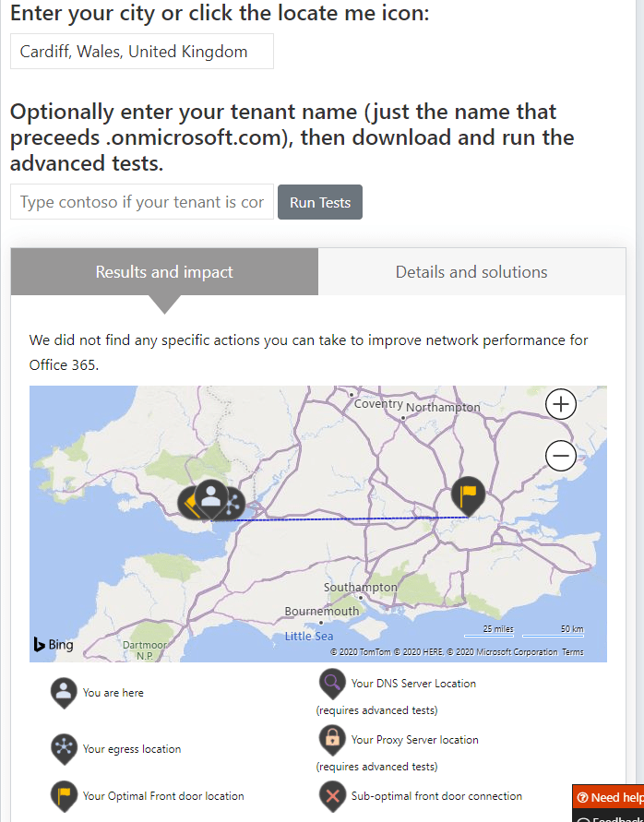Select the Results and impact tab

(164, 272)
